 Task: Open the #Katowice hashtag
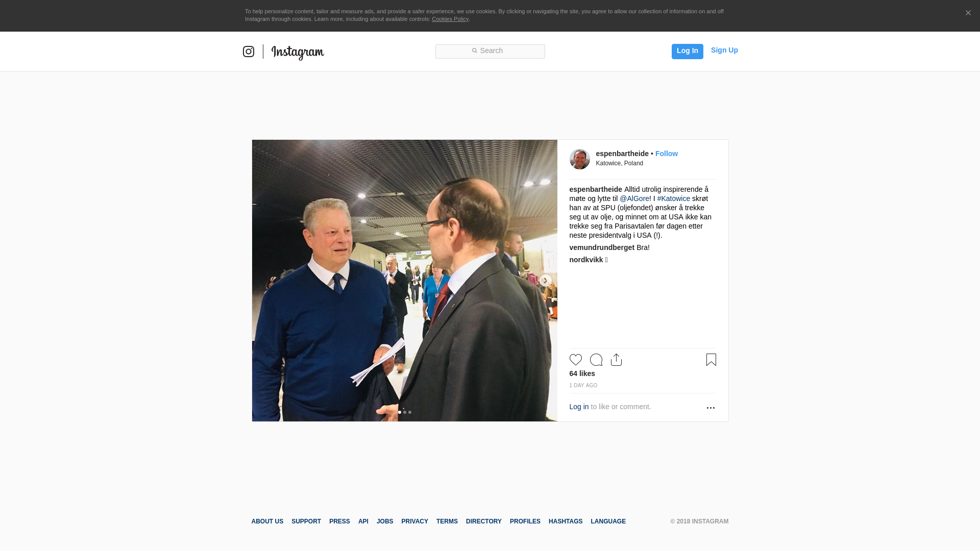pos(674,198)
